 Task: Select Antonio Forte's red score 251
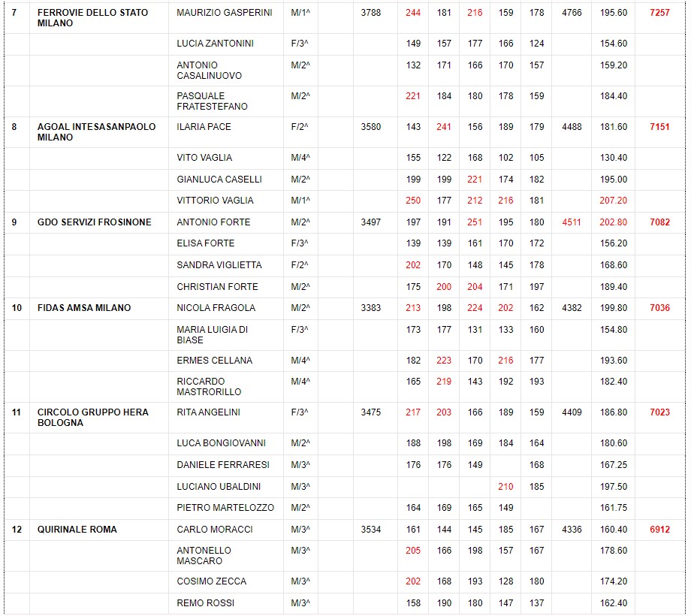pos(475,222)
